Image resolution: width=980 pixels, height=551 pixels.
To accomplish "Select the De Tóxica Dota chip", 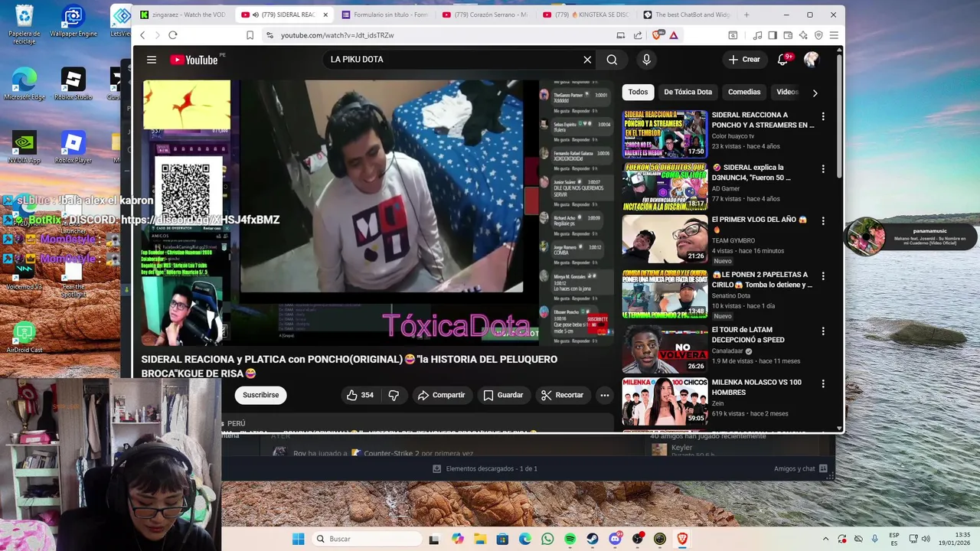I will (688, 92).
